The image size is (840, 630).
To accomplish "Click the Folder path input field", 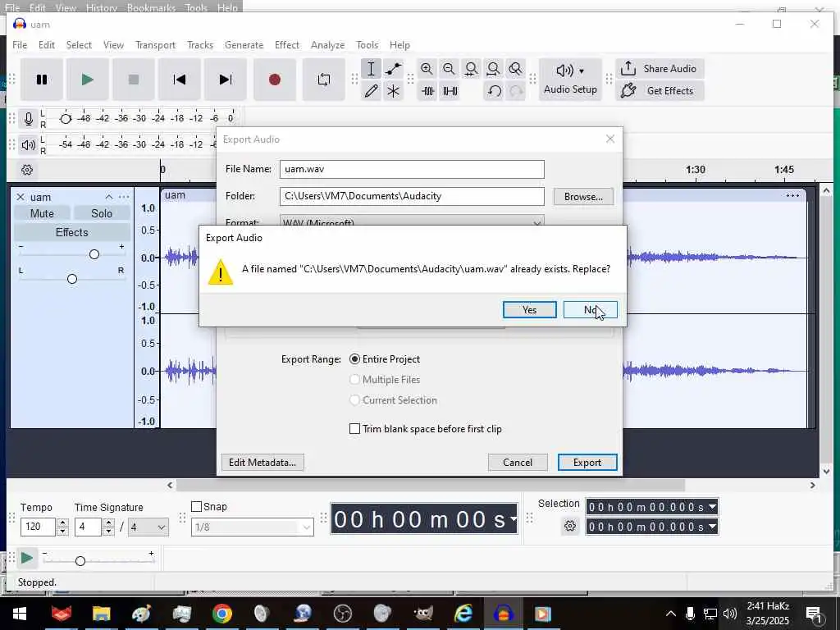I will click(x=412, y=196).
